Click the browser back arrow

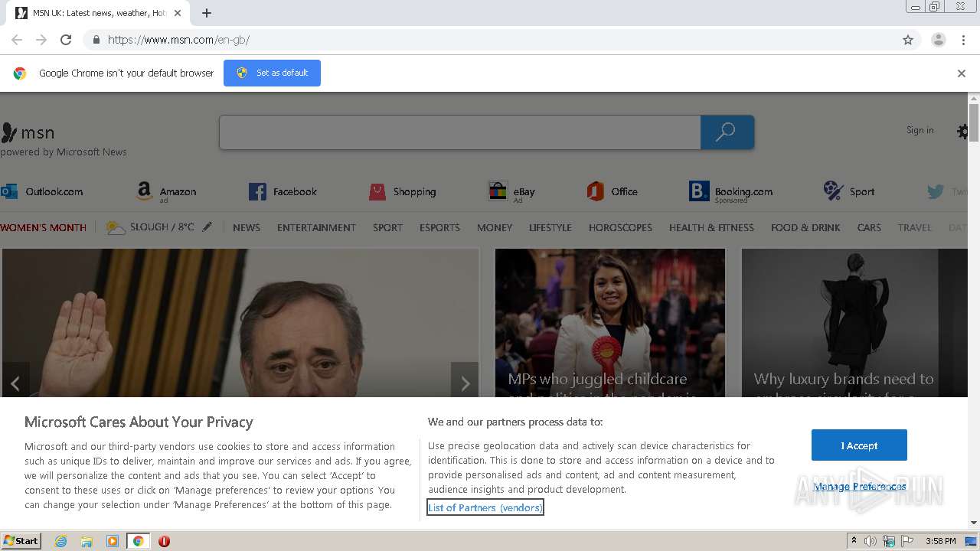point(17,40)
